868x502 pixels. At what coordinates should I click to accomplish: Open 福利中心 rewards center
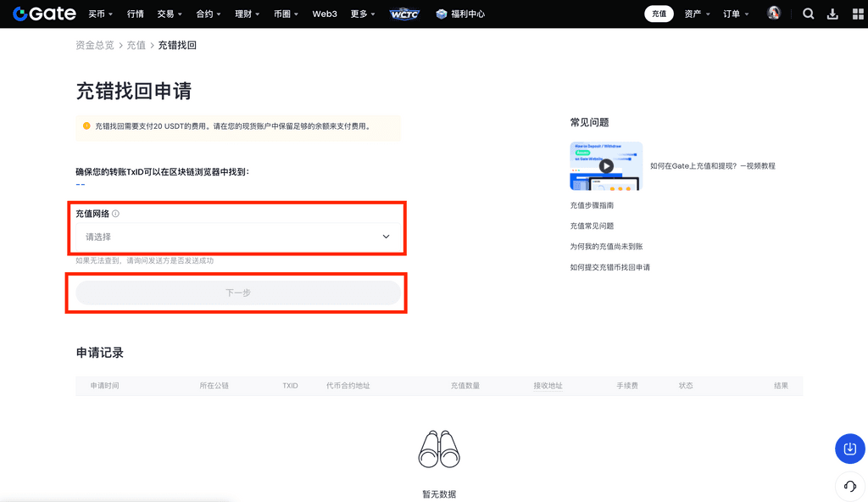pyautogui.click(x=460, y=14)
